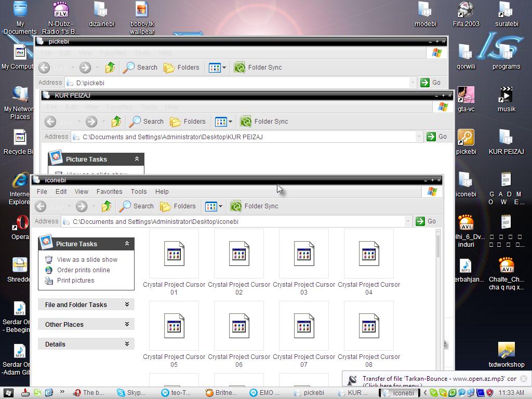Click Folders in KUR PEIZAJ window
This screenshot has width=532, height=399.
pyautogui.click(x=188, y=122)
